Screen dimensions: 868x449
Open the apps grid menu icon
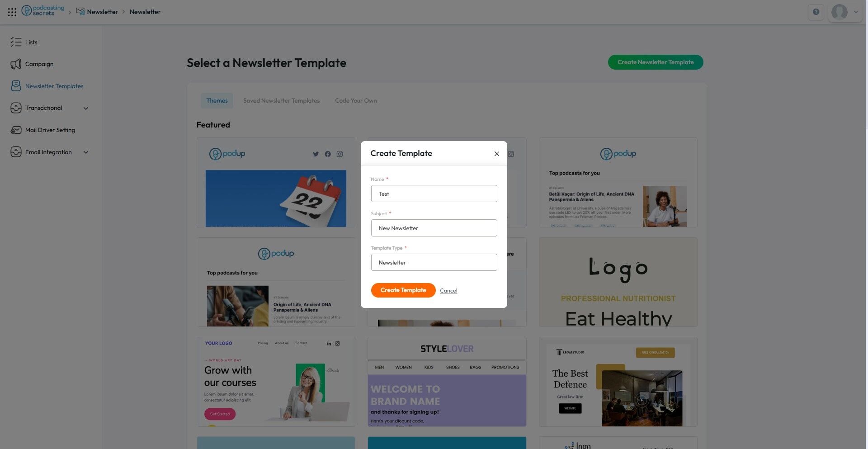point(12,12)
